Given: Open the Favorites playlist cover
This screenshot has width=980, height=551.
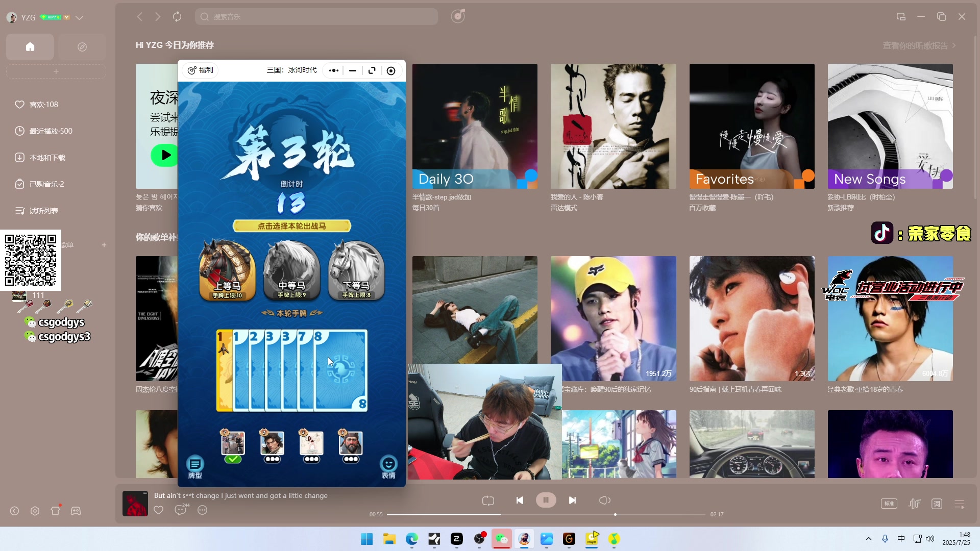Looking at the screenshot, I should [752, 126].
